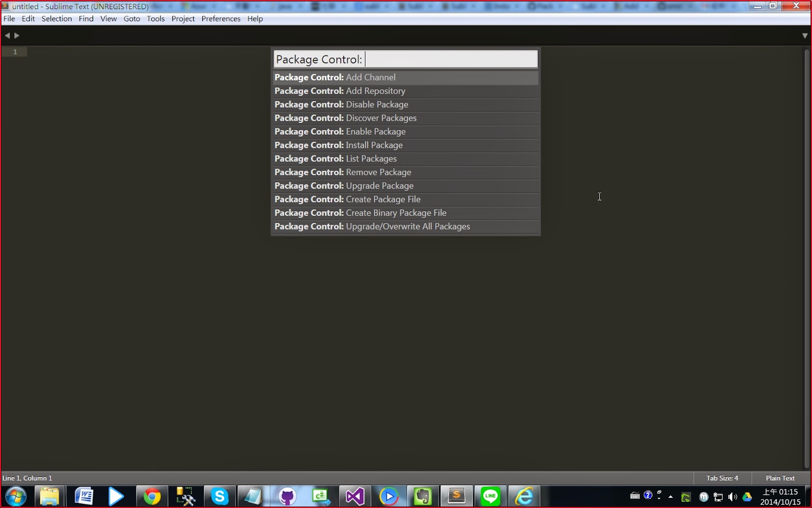Choose Package Control: List Packages
The height and width of the screenshot is (508, 812).
click(x=405, y=158)
